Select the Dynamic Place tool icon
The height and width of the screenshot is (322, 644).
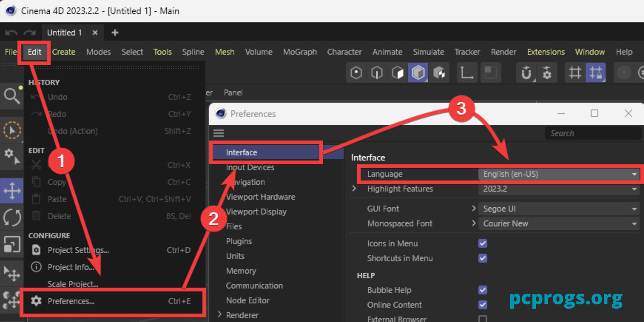point(11,300)
